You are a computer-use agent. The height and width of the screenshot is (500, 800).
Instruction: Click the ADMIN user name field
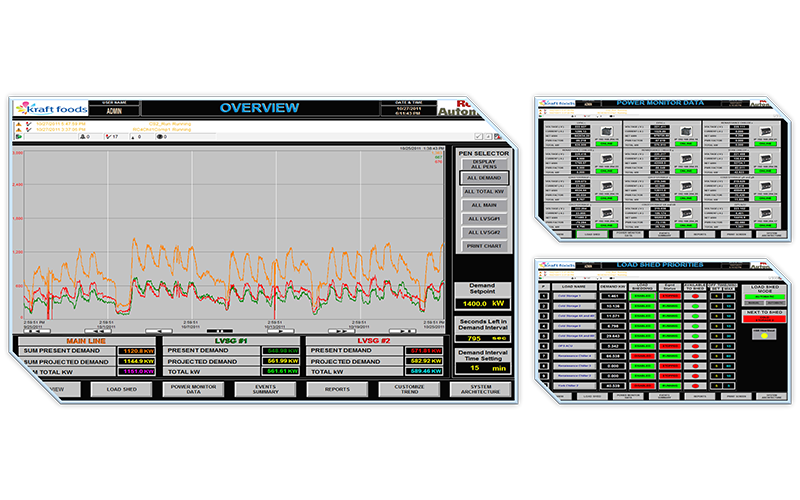(x=114, y=111)
